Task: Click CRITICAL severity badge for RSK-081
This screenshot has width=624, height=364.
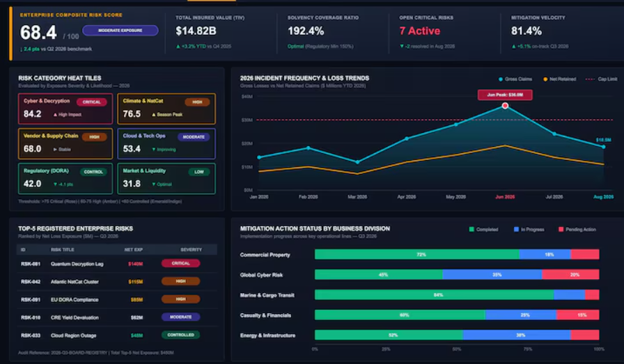Action: [180, 263]
